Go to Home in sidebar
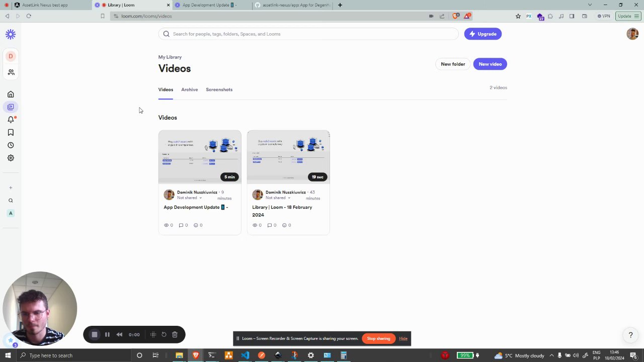Image resolution: width=644 pixels, height=362 pixels. pos(11,95)
